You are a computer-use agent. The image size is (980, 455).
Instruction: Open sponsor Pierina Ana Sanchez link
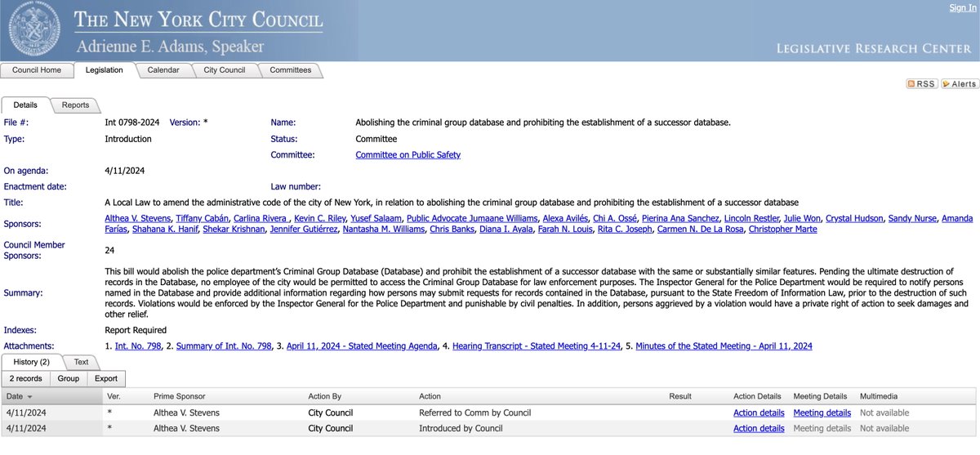[x=682, y=219]
